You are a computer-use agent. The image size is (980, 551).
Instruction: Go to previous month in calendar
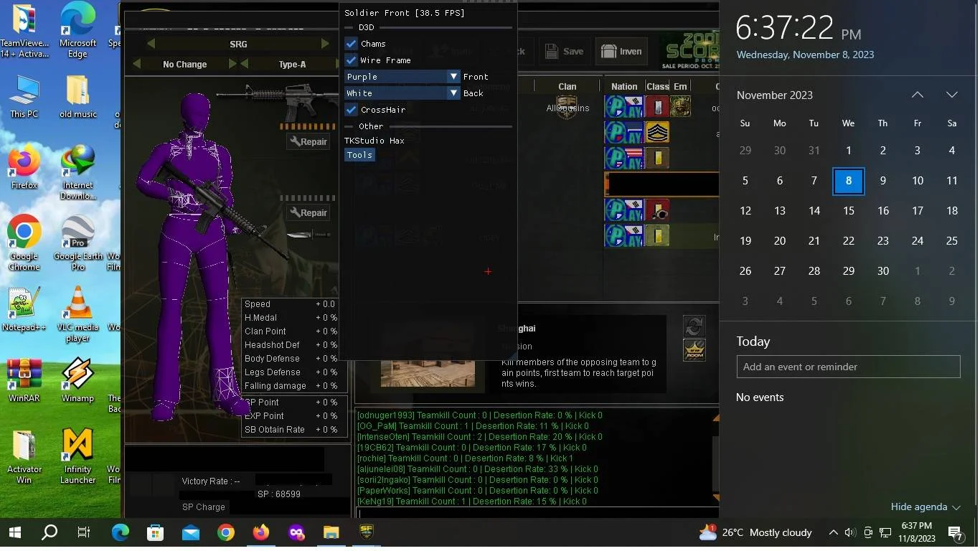pos(918,95)
